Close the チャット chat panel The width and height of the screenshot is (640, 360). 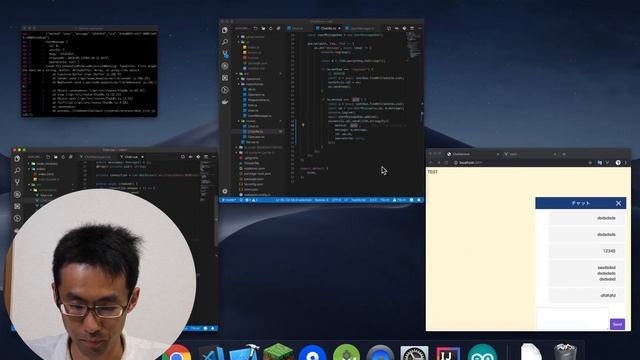(618, 203)
